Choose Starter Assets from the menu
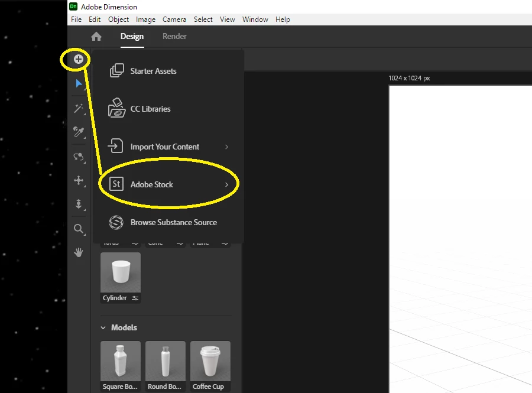Screen dimensions: 532x393 168,71
